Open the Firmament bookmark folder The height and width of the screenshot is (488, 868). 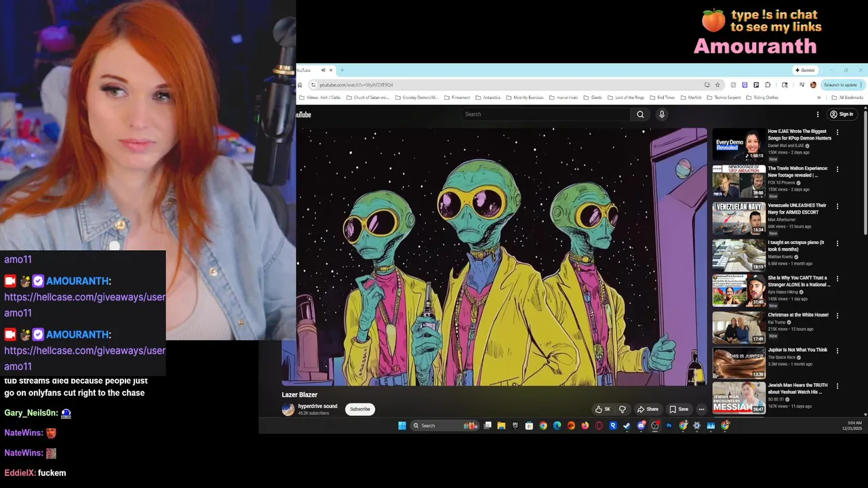[x=457, y=98]
